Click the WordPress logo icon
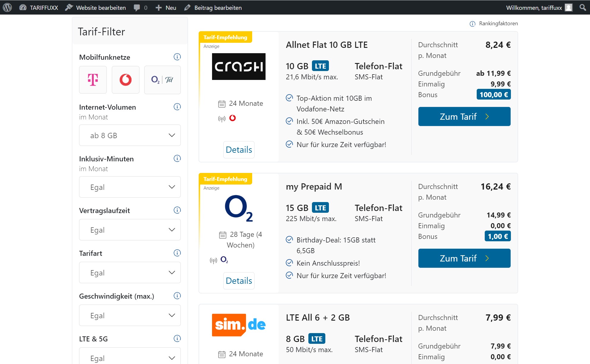This screenshot has width=590, height=364. tap(7, 7)
